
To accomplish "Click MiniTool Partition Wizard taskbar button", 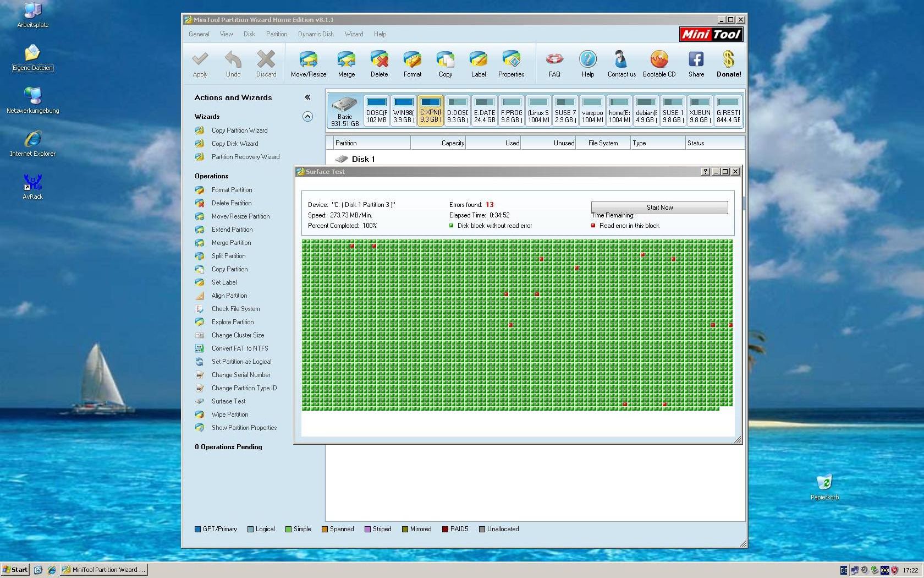I will (x=103, y=570).
